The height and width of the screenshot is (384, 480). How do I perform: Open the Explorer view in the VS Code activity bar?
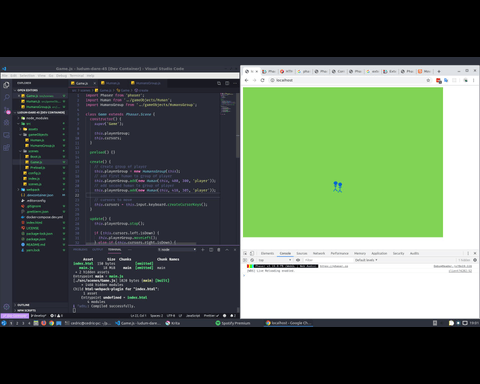(x=6, y=85)
